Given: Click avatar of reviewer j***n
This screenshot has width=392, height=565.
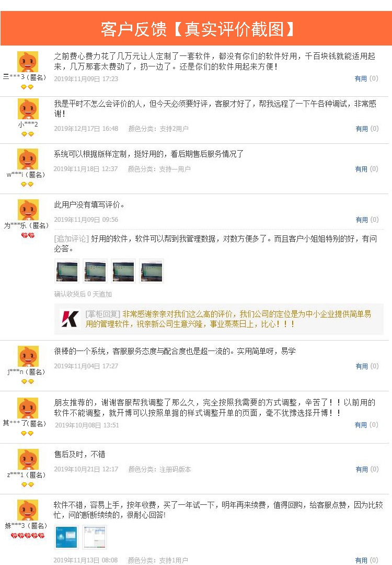Looking at the screenshot, I should pyautogui.click(x=28, y=356).
